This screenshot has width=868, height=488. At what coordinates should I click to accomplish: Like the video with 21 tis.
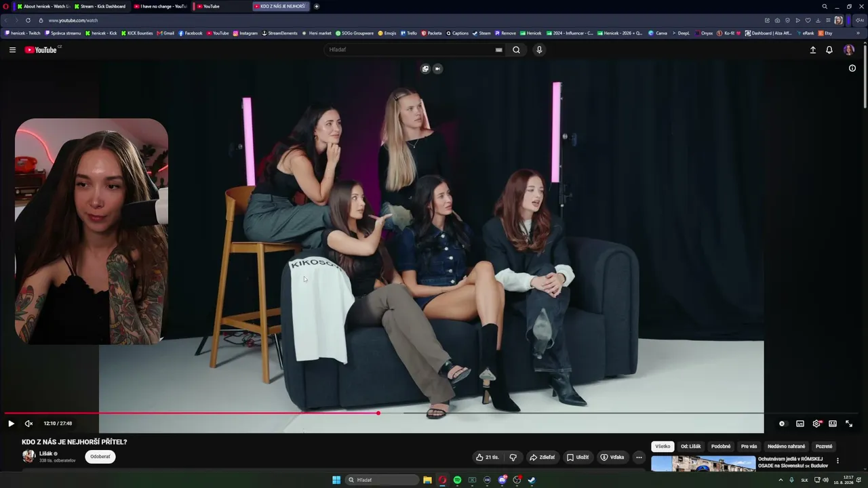(488, 457)
